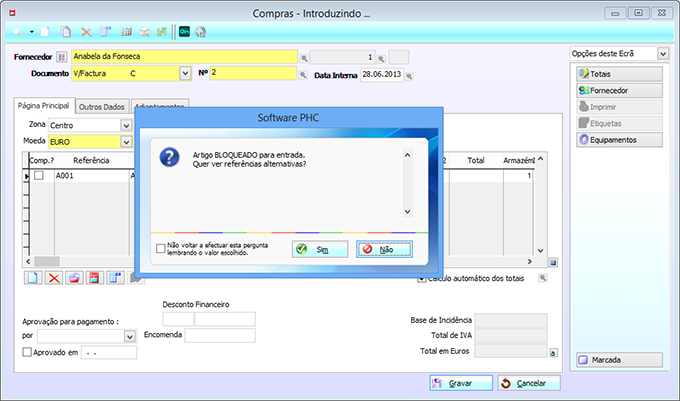
Task: Click the Imprimir side button
Action: (x=619, y=107)
